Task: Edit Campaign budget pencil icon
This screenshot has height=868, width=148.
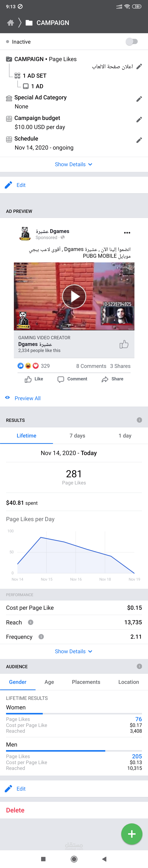Action: [139, 120]
